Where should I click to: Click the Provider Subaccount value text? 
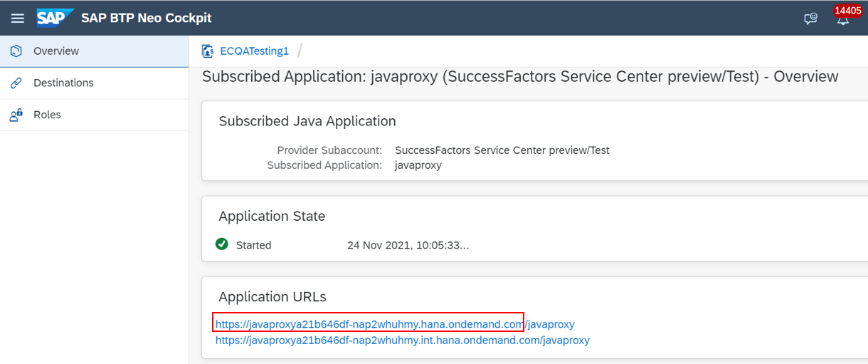coord(502,150)
